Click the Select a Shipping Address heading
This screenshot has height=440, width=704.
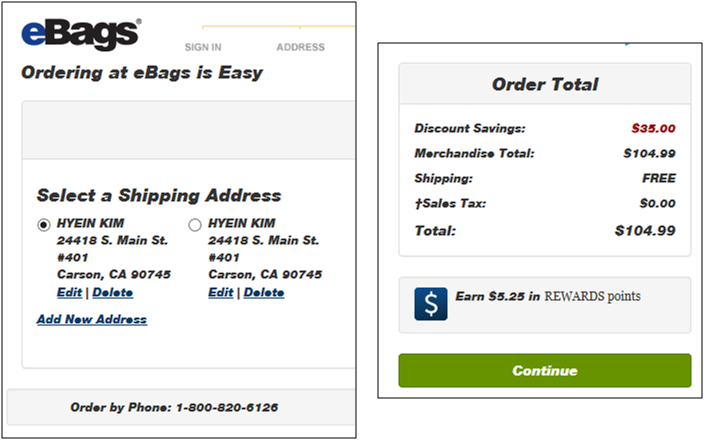click(x=159, y=196)
